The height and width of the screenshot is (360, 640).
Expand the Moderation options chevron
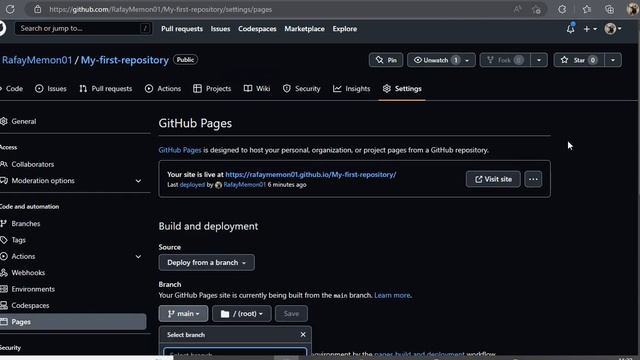pos(138,180)
